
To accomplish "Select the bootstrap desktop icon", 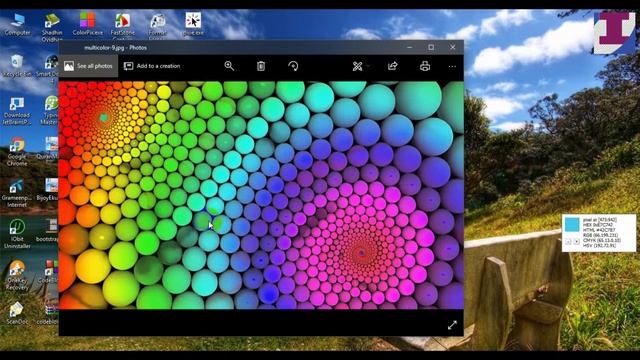I will (48, 231).
